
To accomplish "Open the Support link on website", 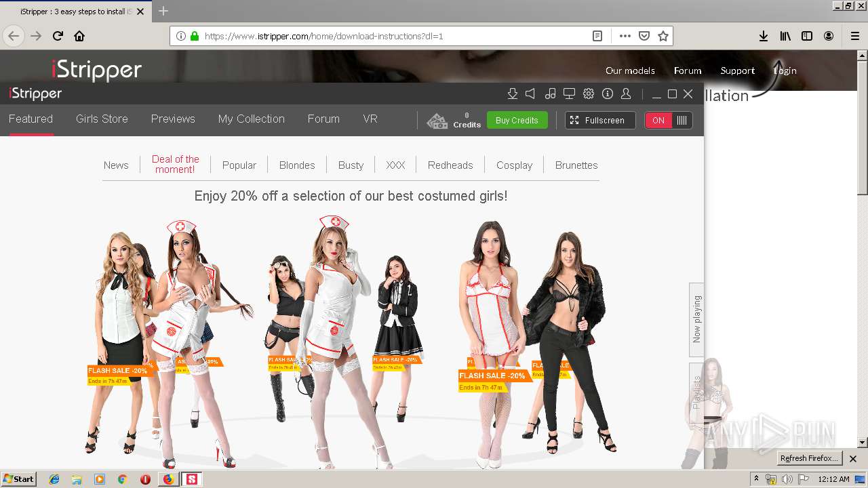I will point(738,70).
